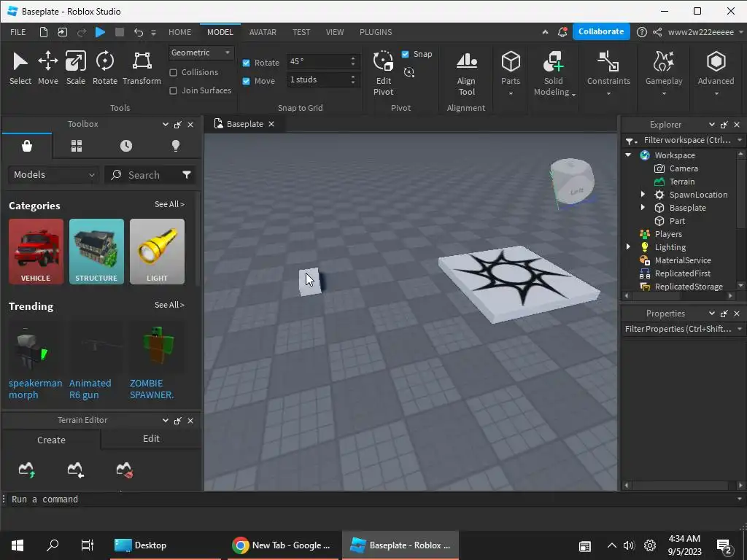747x560 pixels.
Task: Toggle the pivot Snap checkbox
Action: click(406, 54)
